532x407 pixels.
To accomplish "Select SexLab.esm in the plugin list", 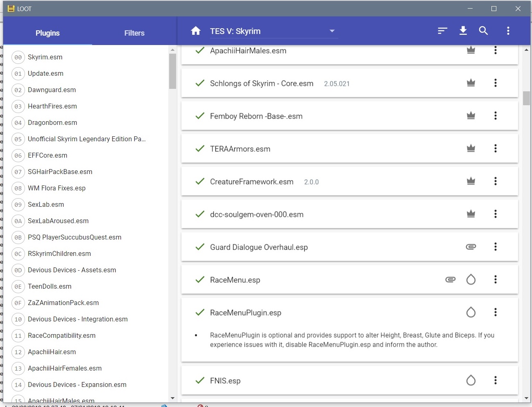I will pyautogui.click(x=46, y=204).
